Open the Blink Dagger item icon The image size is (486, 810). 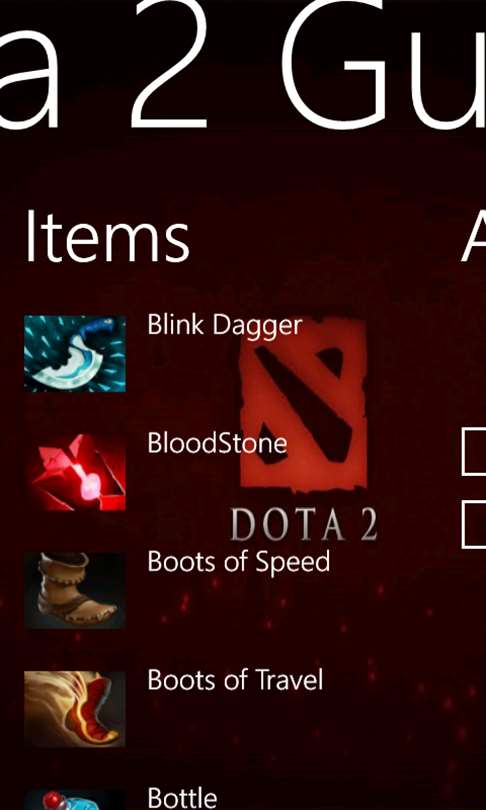click(x=75, y=354)
